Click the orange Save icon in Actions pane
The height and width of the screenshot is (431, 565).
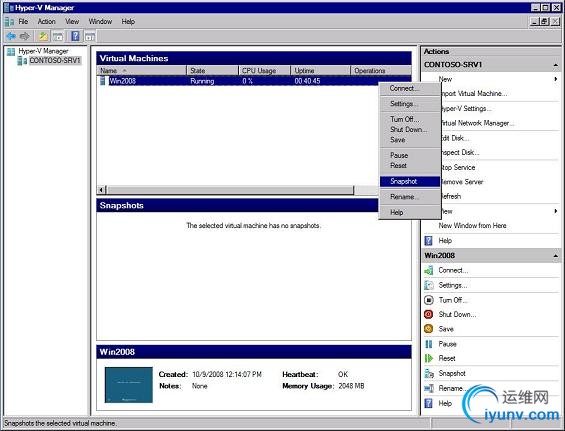click(x=429, y=329)
